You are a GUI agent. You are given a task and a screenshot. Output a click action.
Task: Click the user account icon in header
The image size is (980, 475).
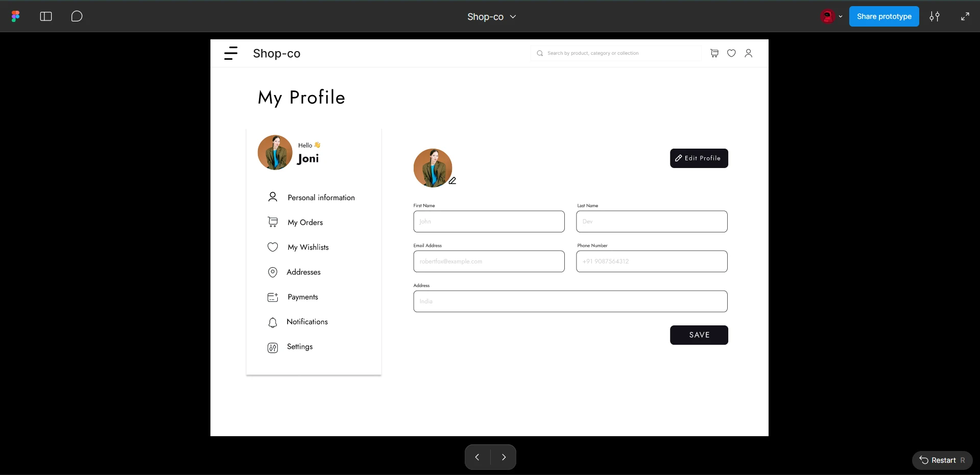(x=748, y=53)
